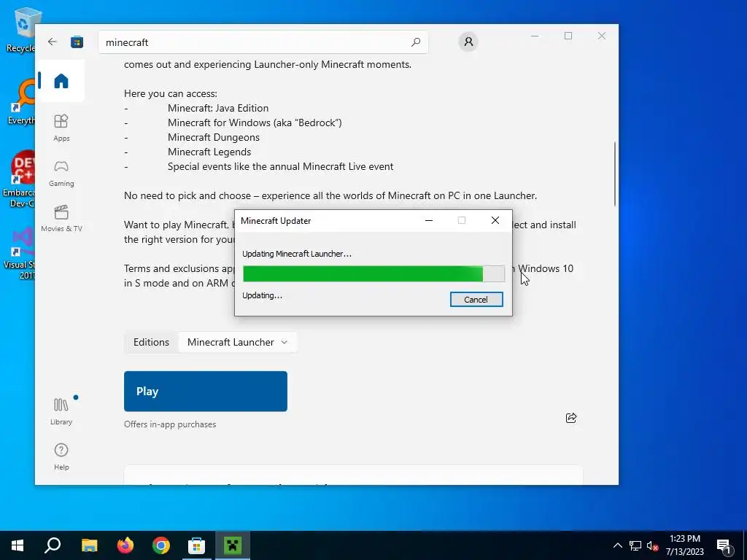Open the notification center icon
This screenshot has width=747, height=560.
pos(724,545)
